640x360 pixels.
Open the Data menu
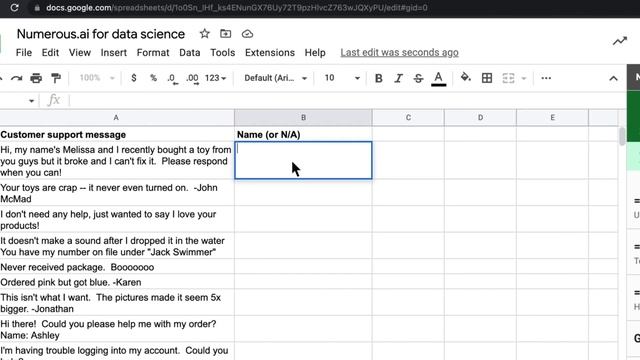190,53
